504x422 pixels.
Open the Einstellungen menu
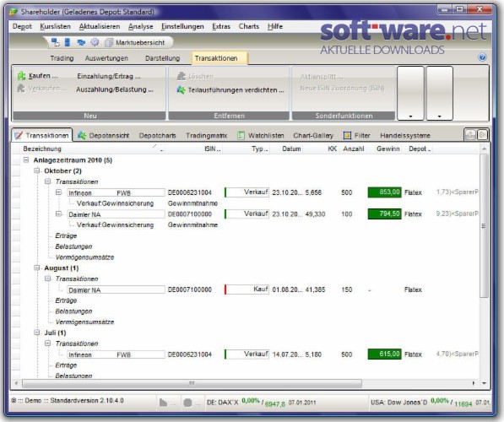click(x=182, y=26)
